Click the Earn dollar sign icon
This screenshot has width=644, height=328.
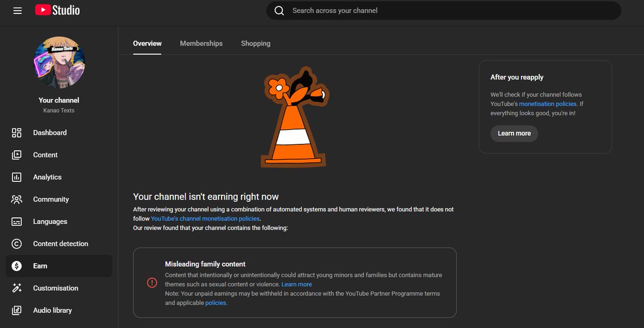point(17,266)
